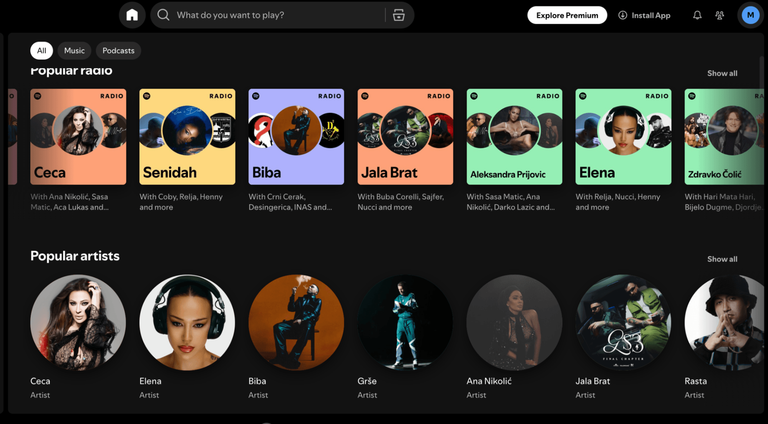Open the notifications bell
Image resolution: width=768 pixels, height=424 pixels.
click(697, 15)
